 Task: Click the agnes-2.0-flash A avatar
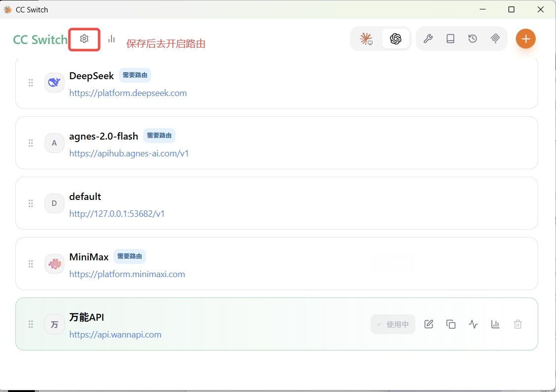(x=54, y=143)
